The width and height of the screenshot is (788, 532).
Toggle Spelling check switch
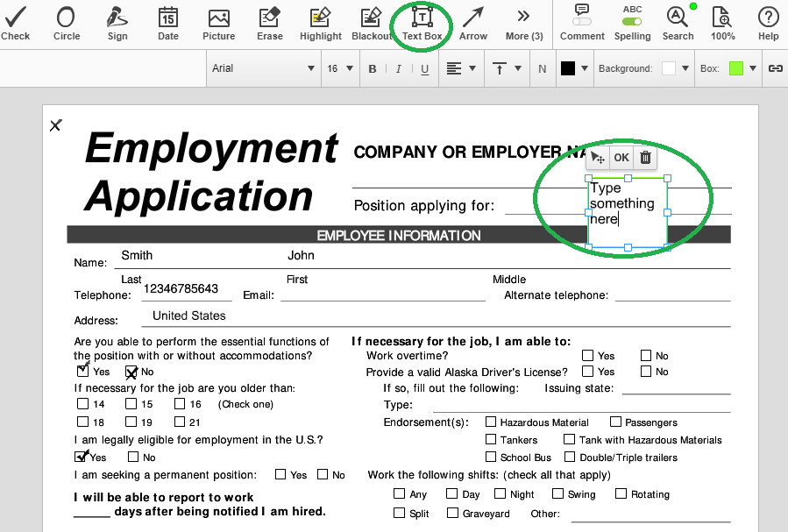click(632, 22)
